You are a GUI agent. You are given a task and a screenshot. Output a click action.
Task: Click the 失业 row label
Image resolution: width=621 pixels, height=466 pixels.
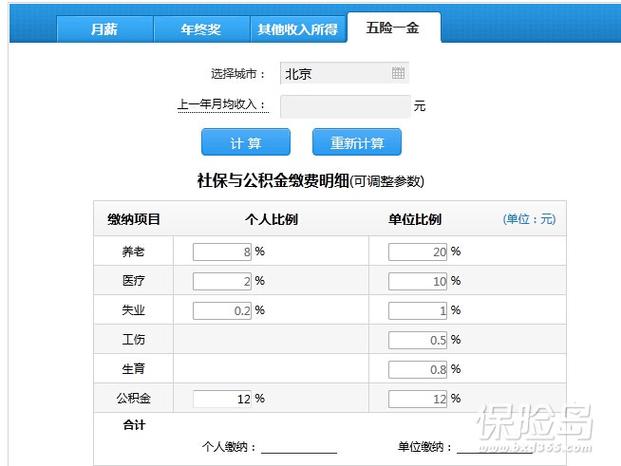(x=133, y=310)
